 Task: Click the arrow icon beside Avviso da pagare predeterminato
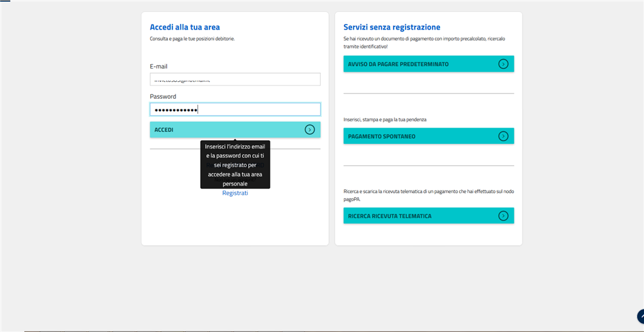[x=503, y=64]
